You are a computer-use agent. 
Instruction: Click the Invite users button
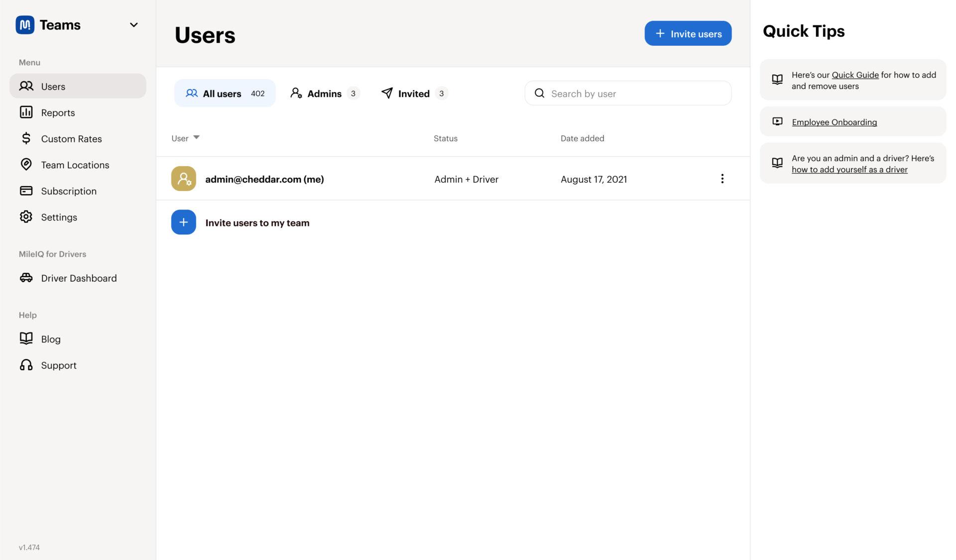click(x=688, y=33)
